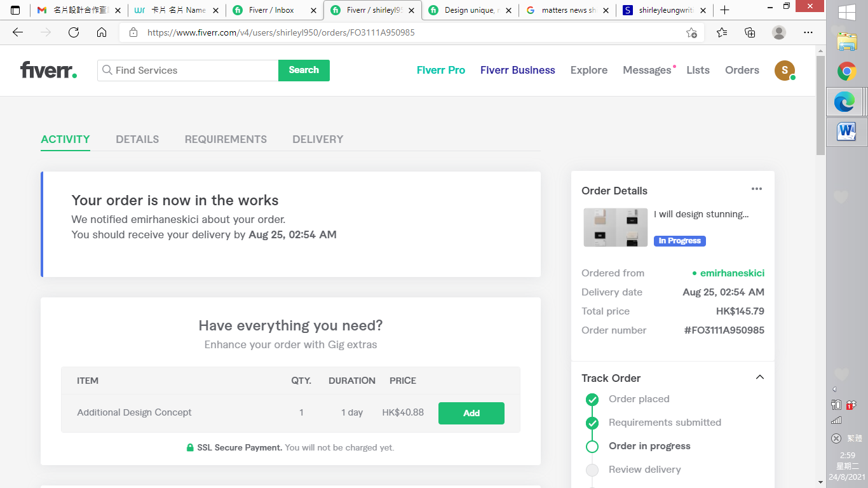Viewport: 868px width, 488px height.
Task: Close the Gmail tab
Action: (118, 10)
